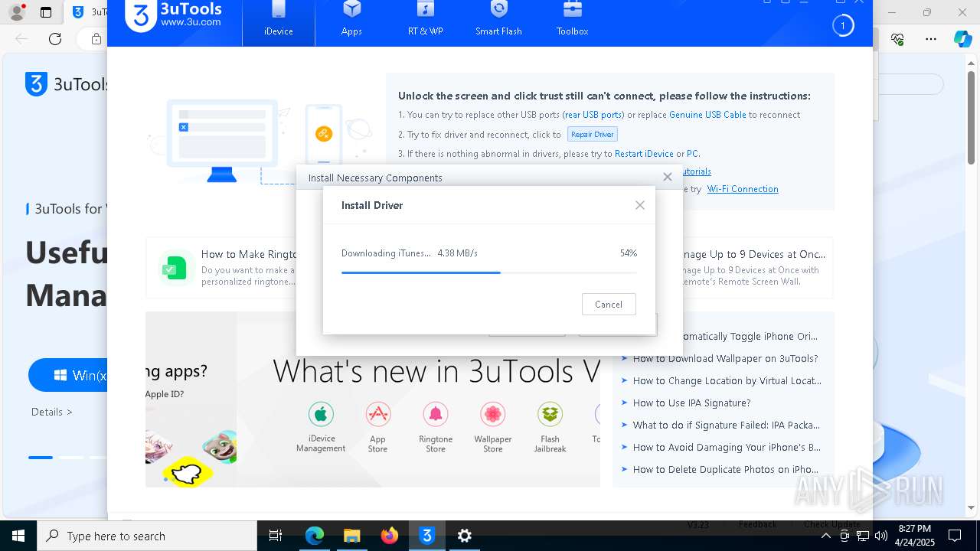
Task: Open How to Avoid Damaging Your iPhone's Battery
Action: pyautogui.click(x=727, y=447)
